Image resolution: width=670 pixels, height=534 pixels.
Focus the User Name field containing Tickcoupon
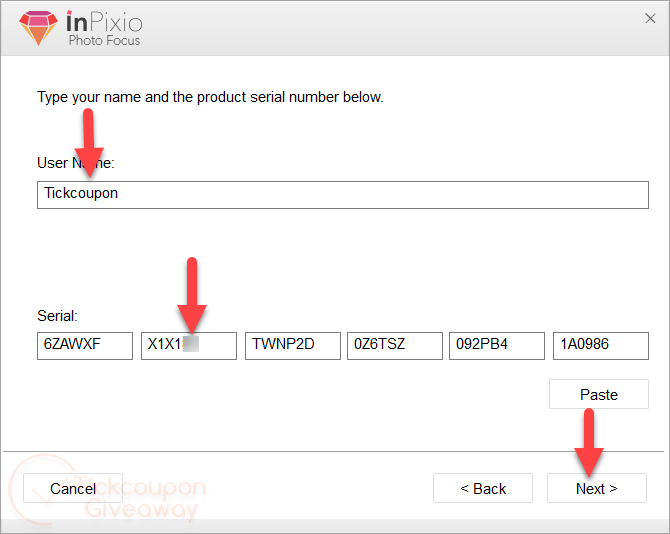click(343, 195)
